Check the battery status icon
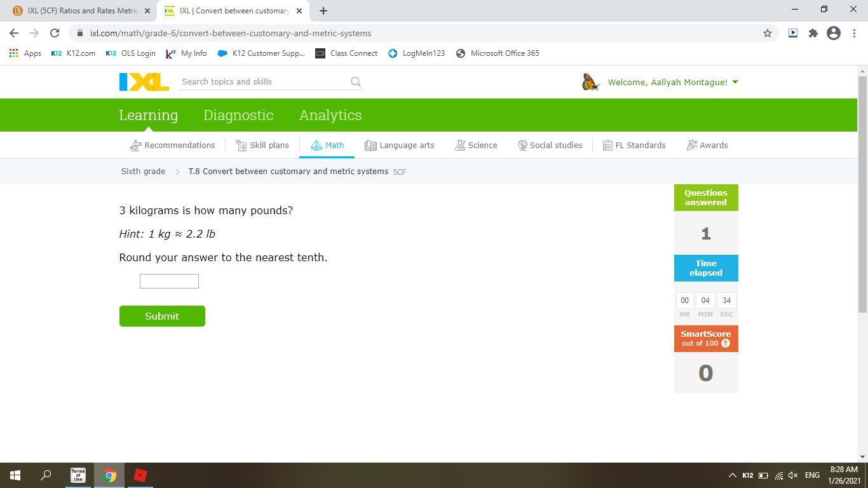This screenshot has width=868, height=488. coord(763,475)
